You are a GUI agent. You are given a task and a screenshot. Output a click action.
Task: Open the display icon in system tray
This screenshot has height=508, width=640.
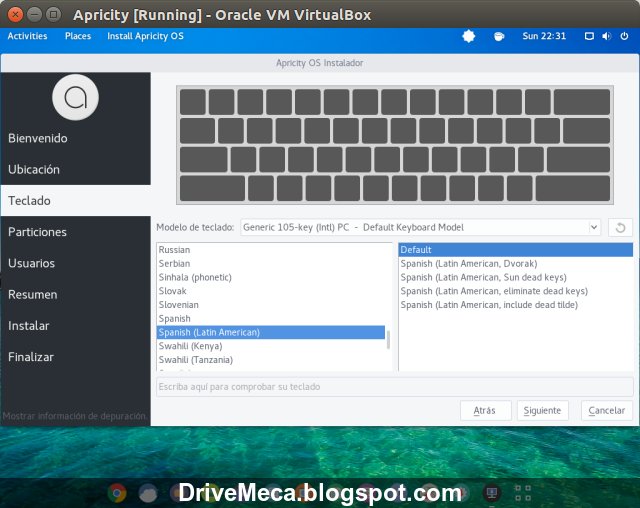(x=589, y=36)
